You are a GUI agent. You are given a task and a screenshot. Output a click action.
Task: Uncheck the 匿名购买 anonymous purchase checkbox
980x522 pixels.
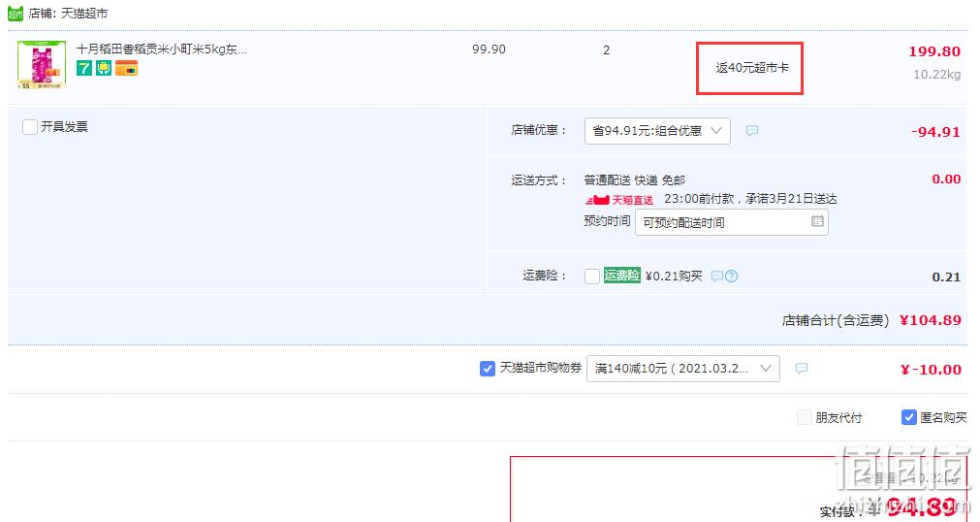point(908,417)
